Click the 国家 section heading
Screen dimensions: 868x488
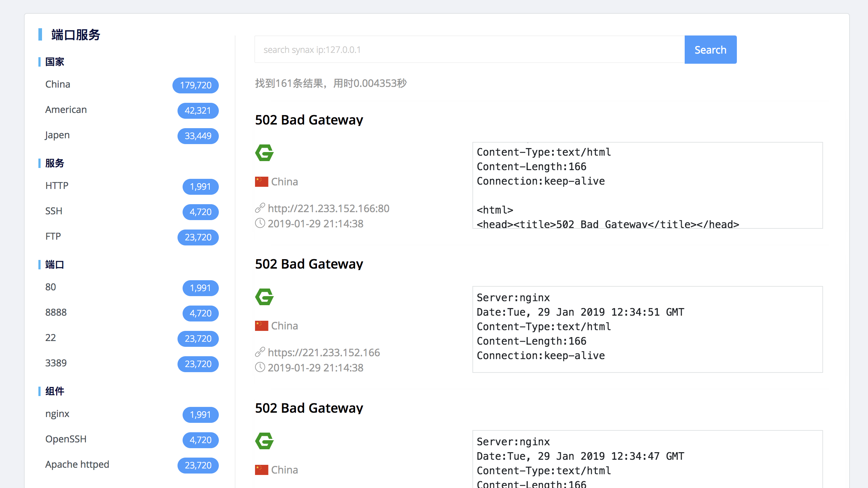(55, 62)
